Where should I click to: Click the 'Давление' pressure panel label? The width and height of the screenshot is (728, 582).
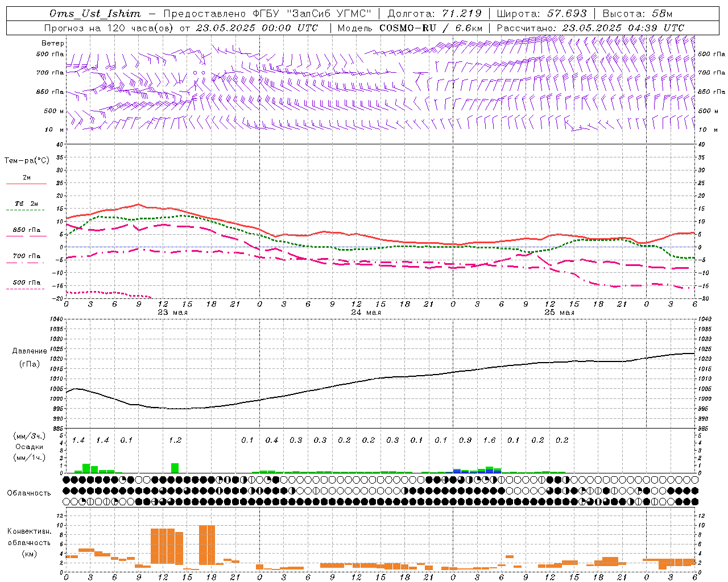[x=29, y=351]
